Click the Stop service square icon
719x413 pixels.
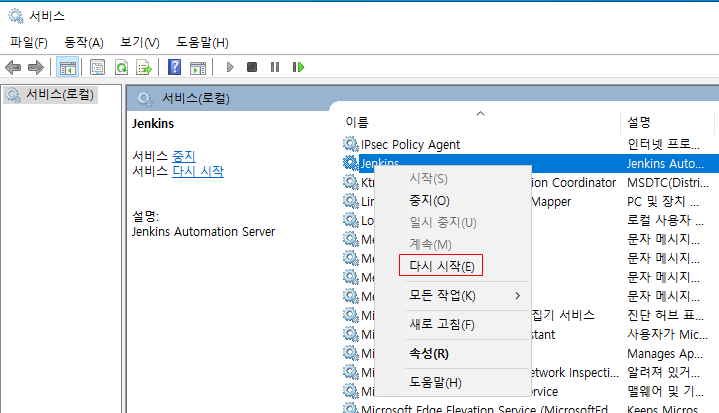252,67
